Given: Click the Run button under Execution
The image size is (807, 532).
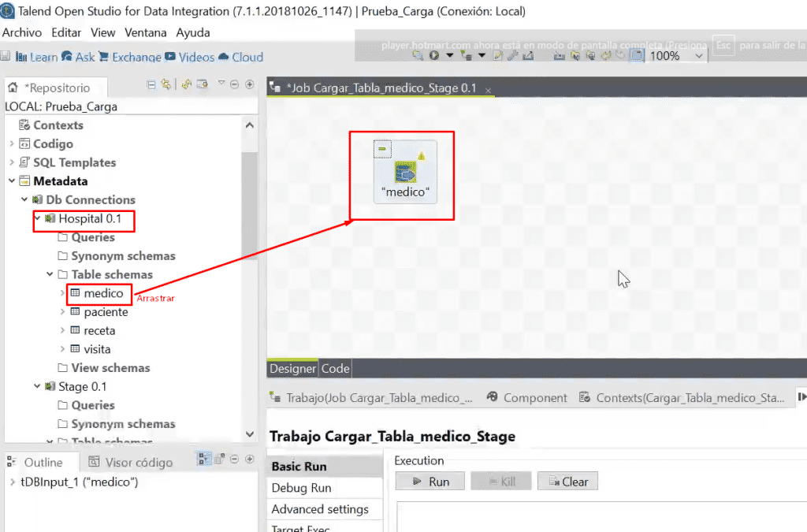Looking at the screenshot, I should (430, 482).
